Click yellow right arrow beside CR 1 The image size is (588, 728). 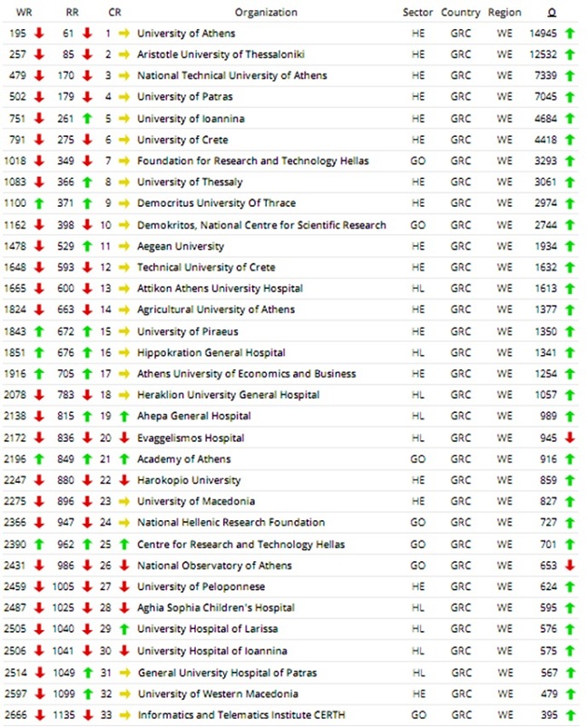(x=124, y=34)
